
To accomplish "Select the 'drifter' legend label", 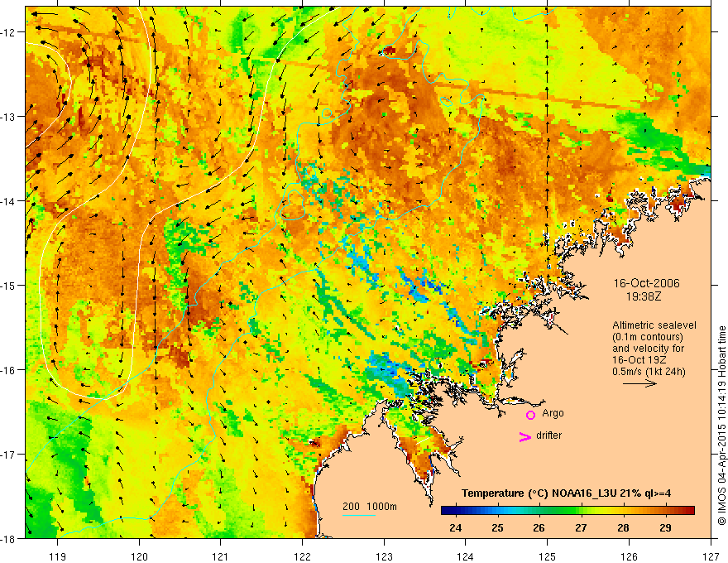I will (x=548, y=435).
